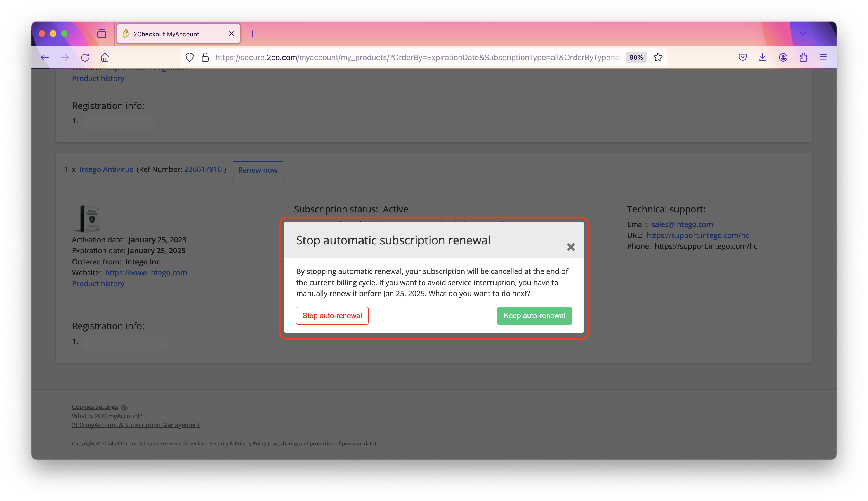This screenshot has height=501, width=868.
Task: Open the upper Product history link
Action: point(98,79)
